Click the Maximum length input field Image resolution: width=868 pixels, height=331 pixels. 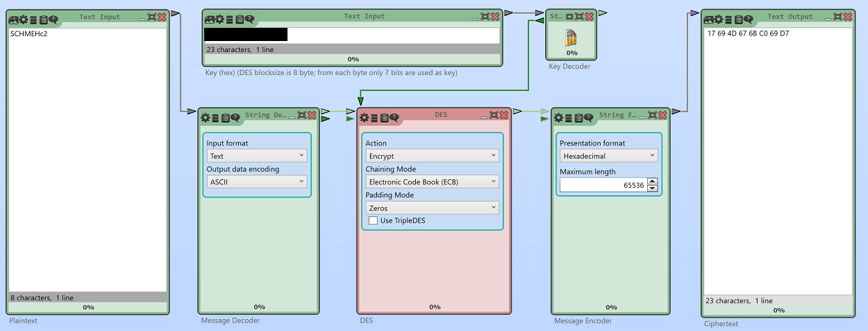(603, 186)
